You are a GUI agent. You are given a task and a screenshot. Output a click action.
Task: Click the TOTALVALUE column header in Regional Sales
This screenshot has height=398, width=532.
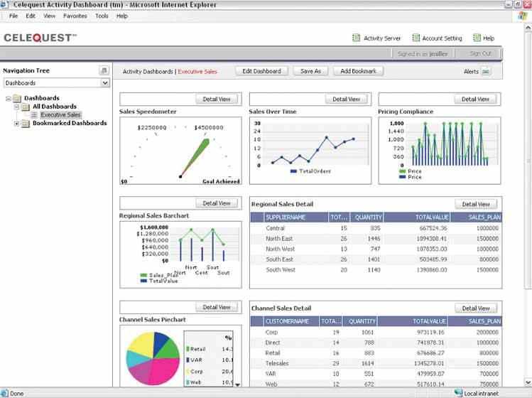(430, 217)
